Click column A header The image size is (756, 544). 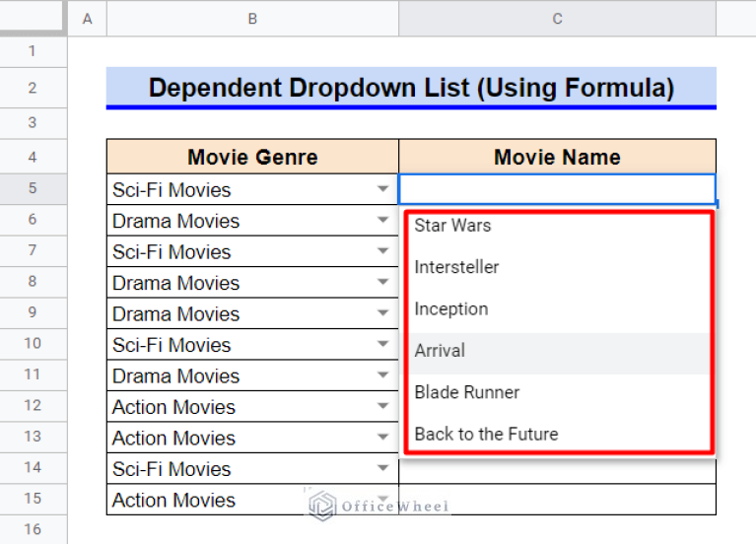87,18
